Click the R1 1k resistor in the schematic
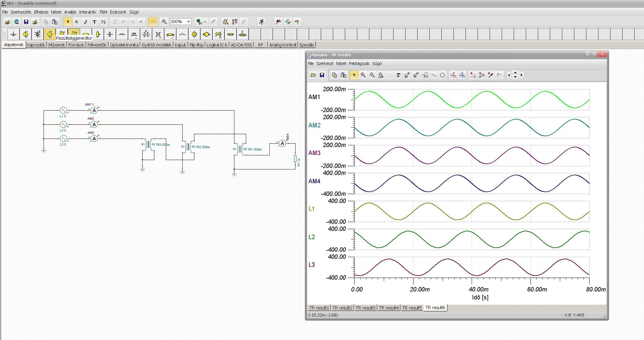 click(296, 159)
